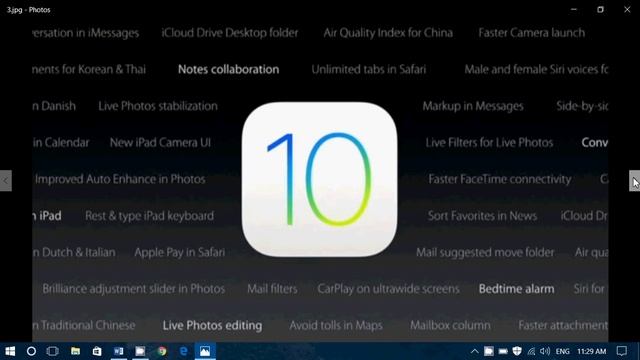640x360 pixels.
Task: Close the Photos window
Action: click(x=627, y=9)
